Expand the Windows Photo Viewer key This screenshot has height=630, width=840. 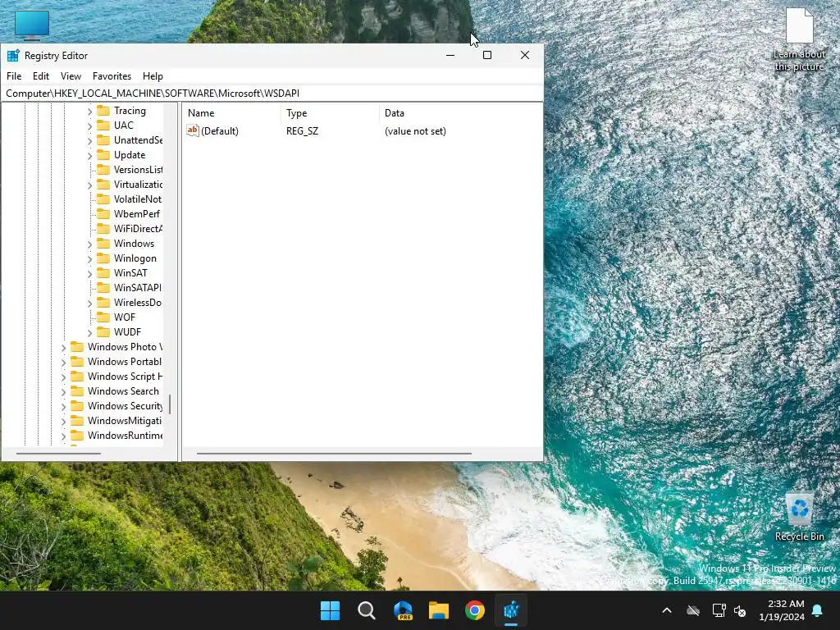(x=63, y=347)
